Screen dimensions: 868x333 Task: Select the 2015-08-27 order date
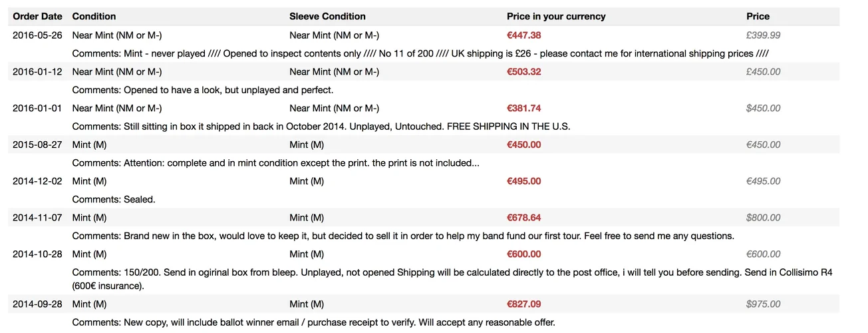[x=37, y=145]
